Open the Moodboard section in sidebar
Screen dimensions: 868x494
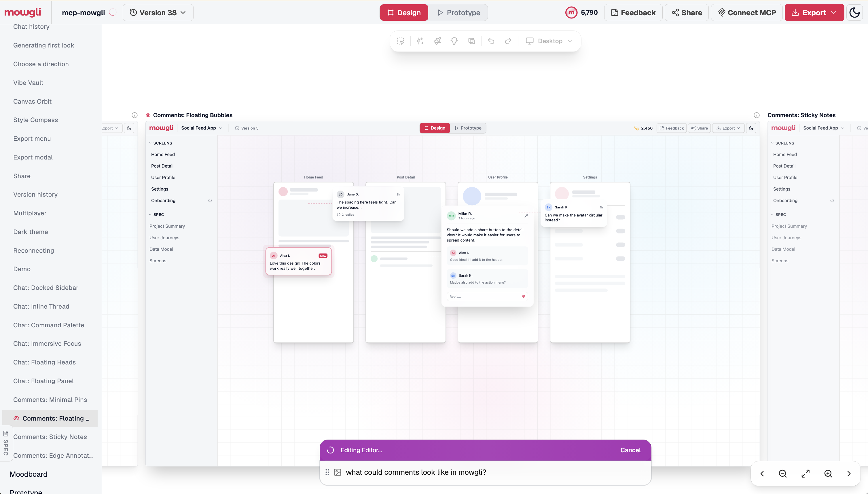click(x=29, y=474)
